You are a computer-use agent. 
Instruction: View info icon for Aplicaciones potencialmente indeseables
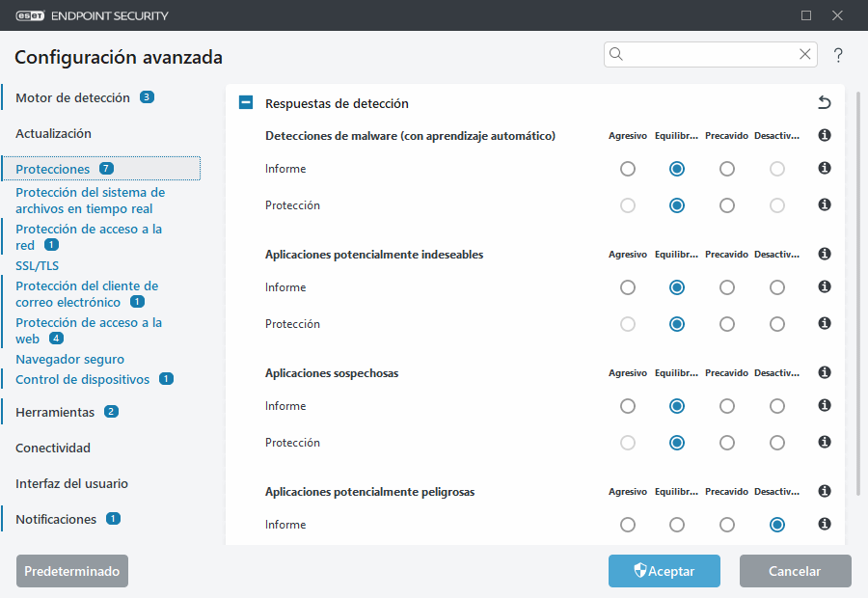(x=824, y=254)
